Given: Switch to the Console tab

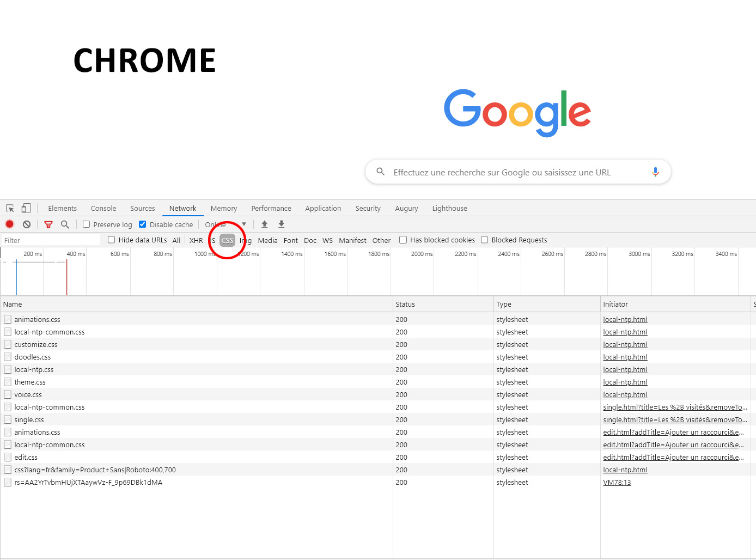Looking at the screenshot, I should (103, 208).
